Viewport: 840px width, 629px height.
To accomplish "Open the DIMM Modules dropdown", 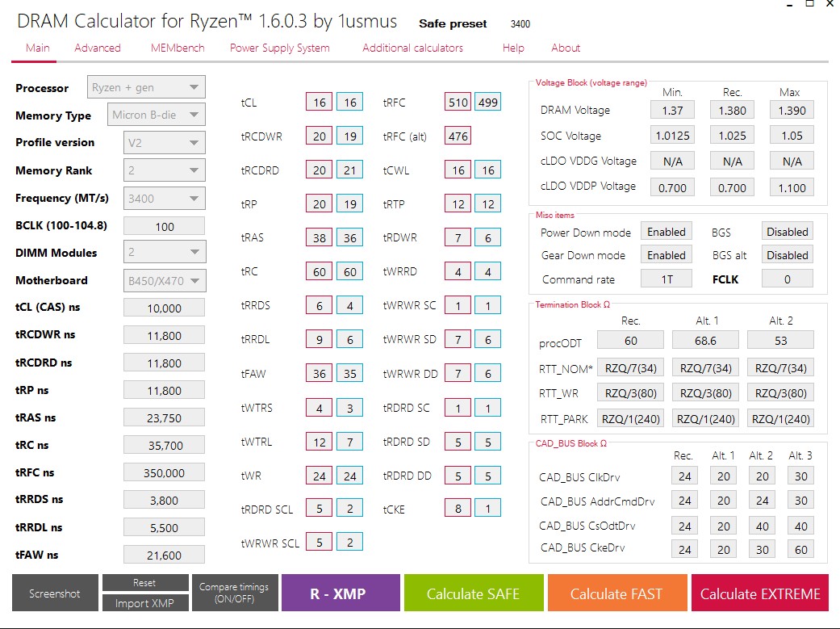I will (x=164, y=251).
